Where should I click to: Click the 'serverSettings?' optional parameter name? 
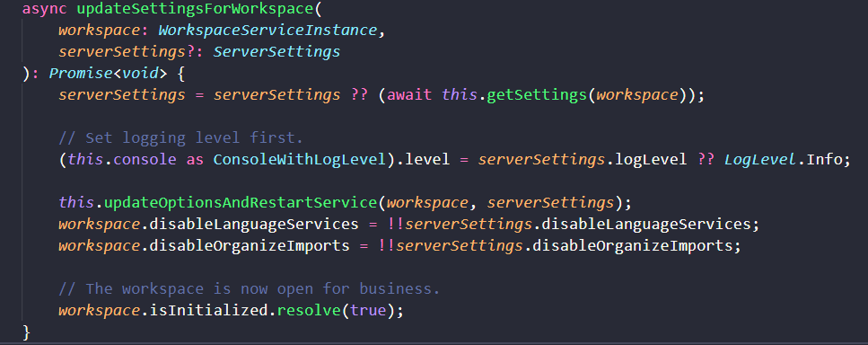tap(127, 52)
